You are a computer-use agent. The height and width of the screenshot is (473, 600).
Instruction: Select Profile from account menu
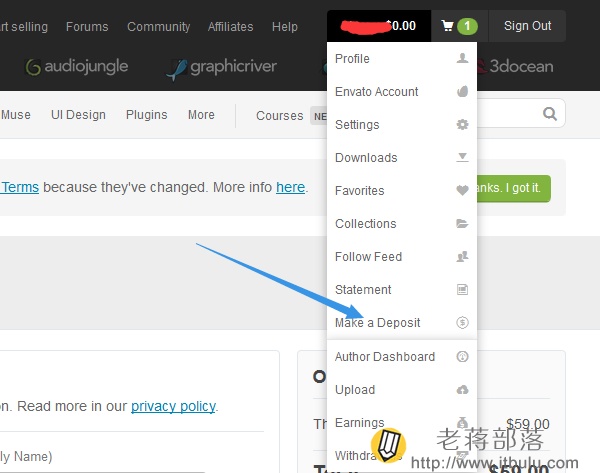(402, 59)
